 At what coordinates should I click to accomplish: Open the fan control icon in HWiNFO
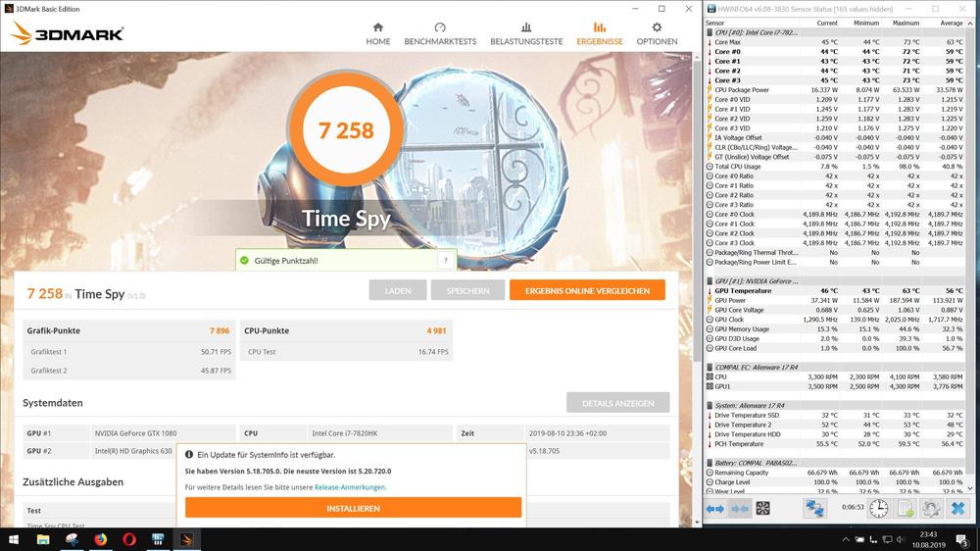click(763, 508)
